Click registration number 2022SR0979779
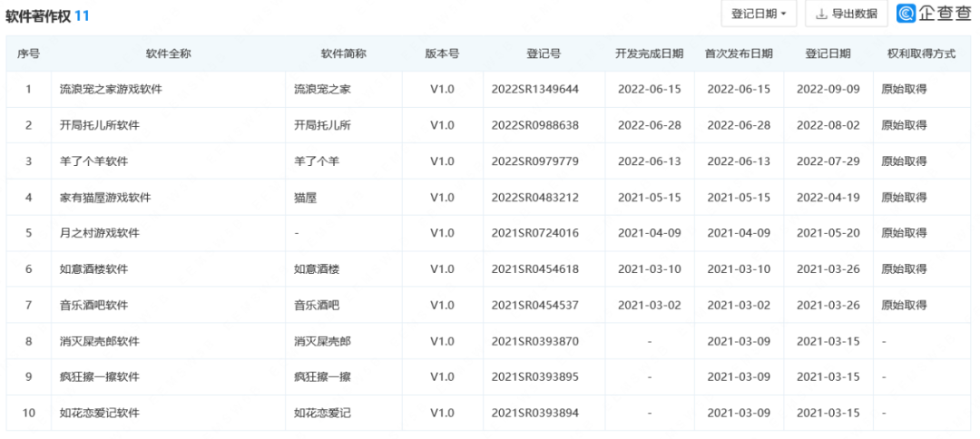This screenshot has width=980, height=439. click(x=535, y=161)
